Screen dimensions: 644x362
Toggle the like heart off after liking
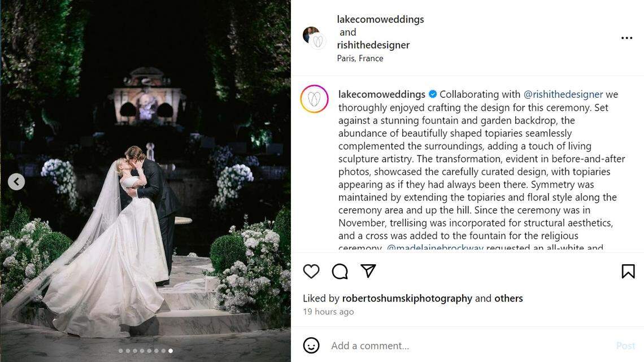click(311, 271)
